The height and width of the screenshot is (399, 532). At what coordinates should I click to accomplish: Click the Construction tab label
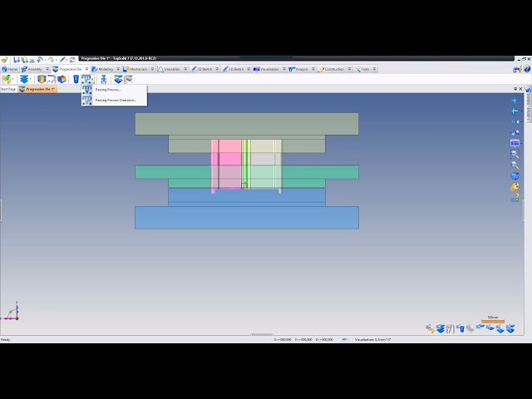coord(333,69)
